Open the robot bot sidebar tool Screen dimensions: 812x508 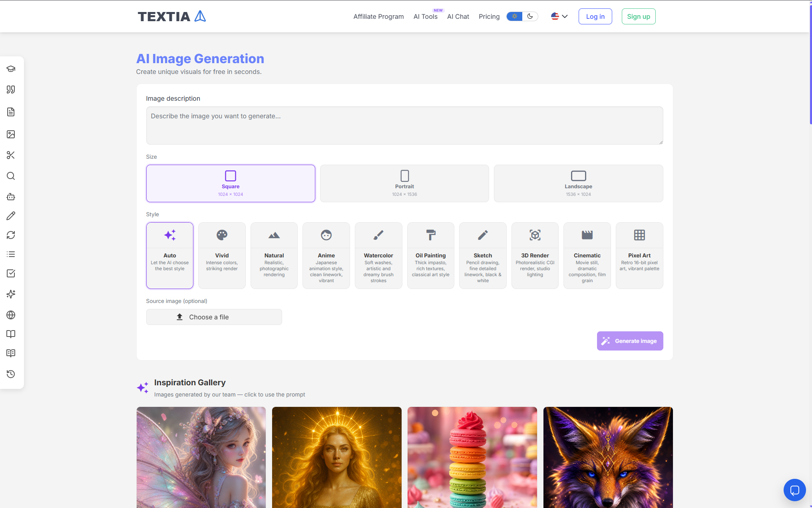point(11,197)
